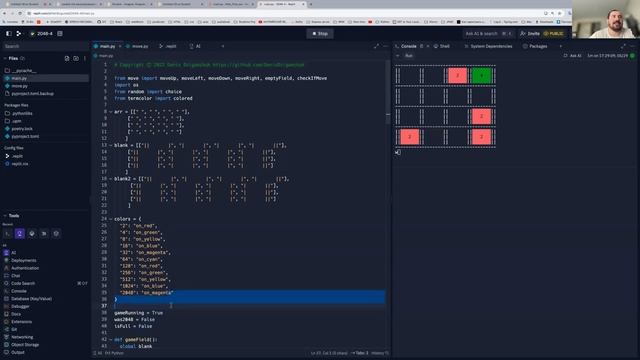Screen dimensions: 640x360
Task: Click the layout icon beside 2048-4
Action: pos(60,33)
